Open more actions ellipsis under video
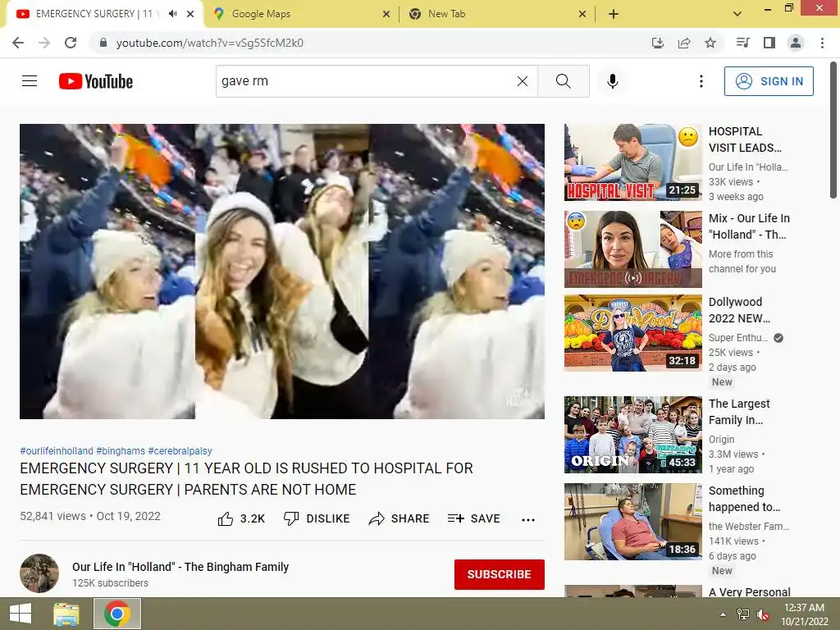 pos(528,519)
